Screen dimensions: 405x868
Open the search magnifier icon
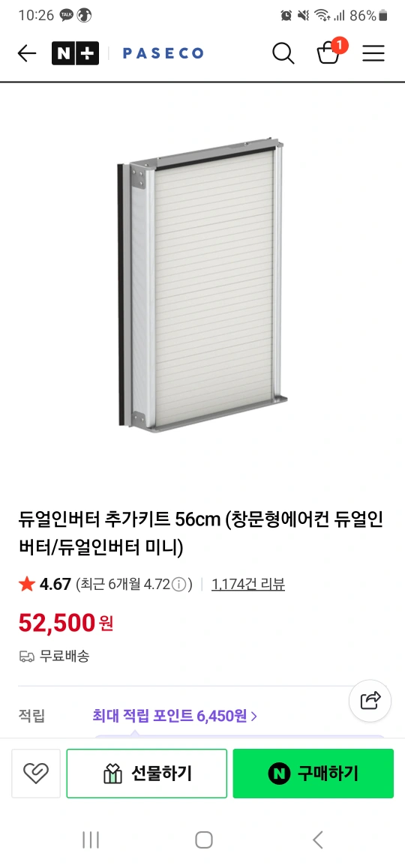(x=283, y=53)
